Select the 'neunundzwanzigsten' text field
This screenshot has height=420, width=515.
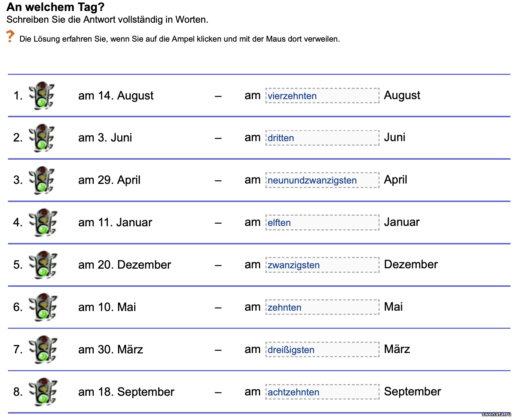point(322,180)
